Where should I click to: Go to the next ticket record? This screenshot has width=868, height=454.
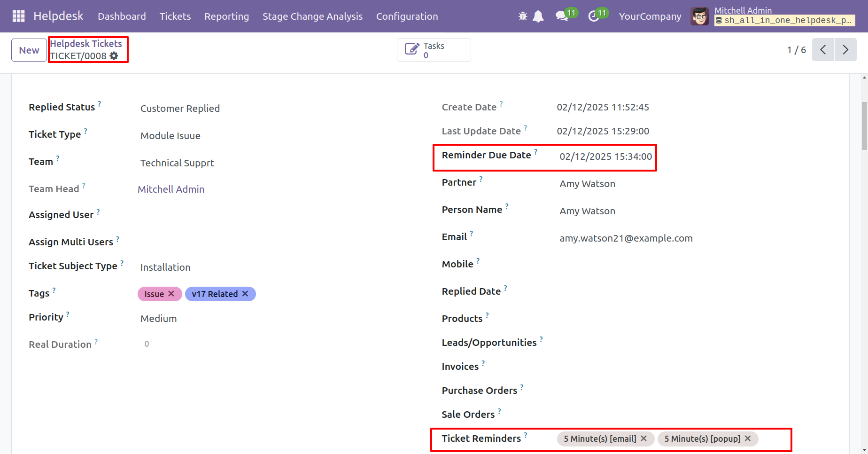(845, 50)
